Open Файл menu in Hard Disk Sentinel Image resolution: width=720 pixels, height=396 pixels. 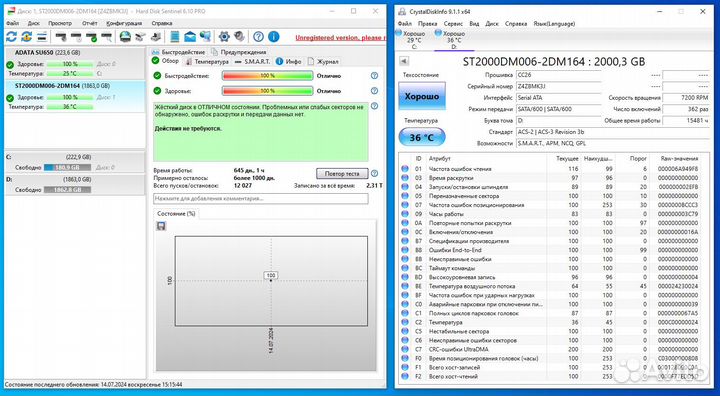coord(12,23)
